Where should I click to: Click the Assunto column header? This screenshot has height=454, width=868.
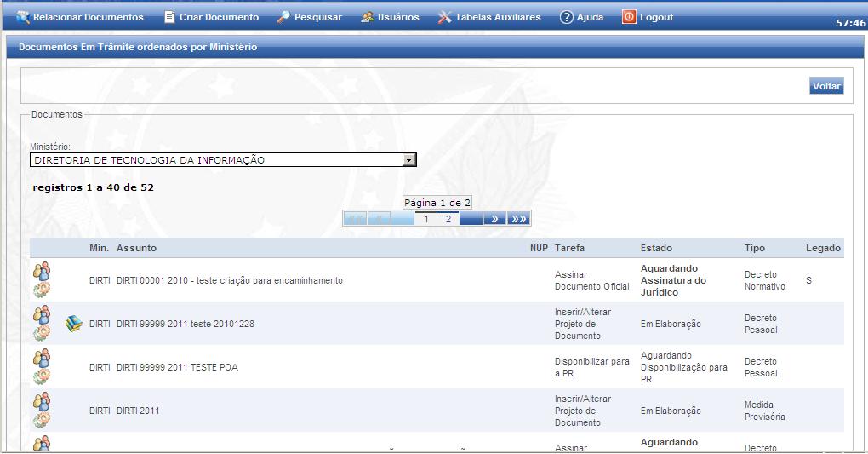[x=136, y=249]
